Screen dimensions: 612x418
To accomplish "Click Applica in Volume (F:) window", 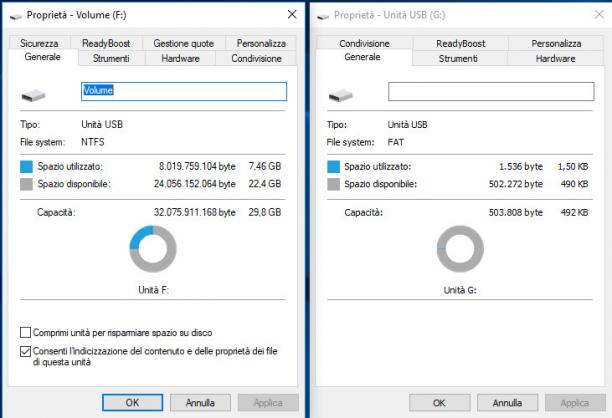I will 268,402.
